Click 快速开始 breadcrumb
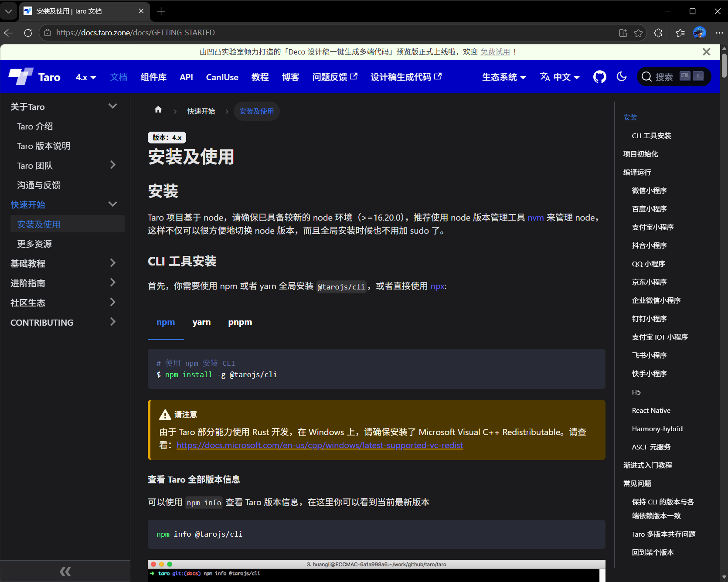 (201, 111)
